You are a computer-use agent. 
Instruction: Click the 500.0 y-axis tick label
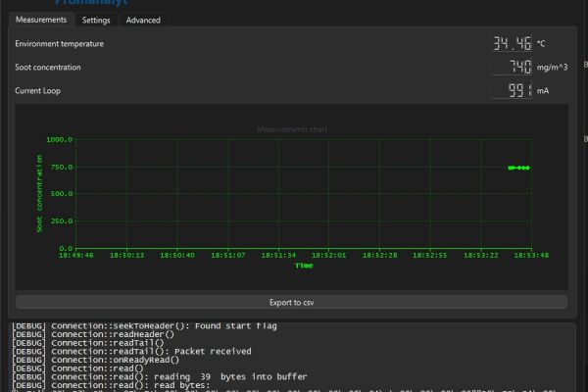coord(62,194)
